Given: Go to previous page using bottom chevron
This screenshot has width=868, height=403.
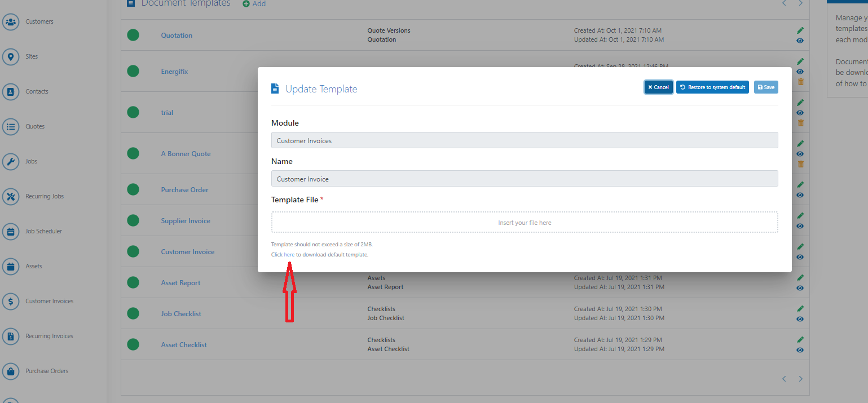Looking at the screenshot, I should [784, 379].
